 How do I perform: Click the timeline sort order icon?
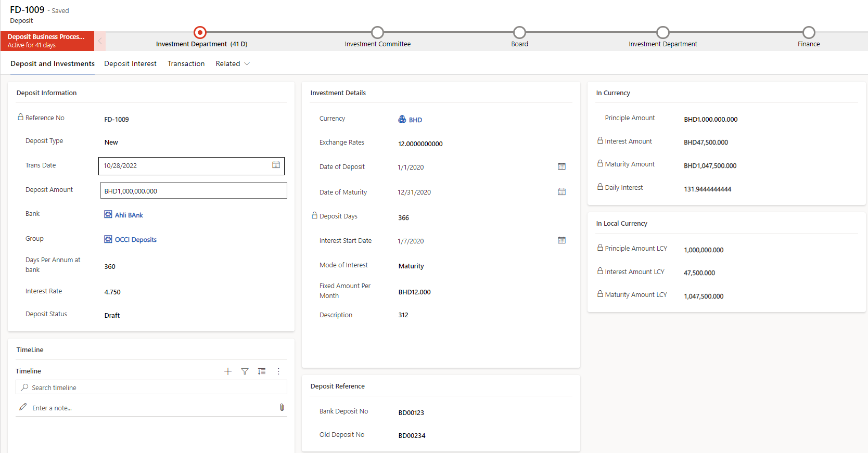click(262, 371)
